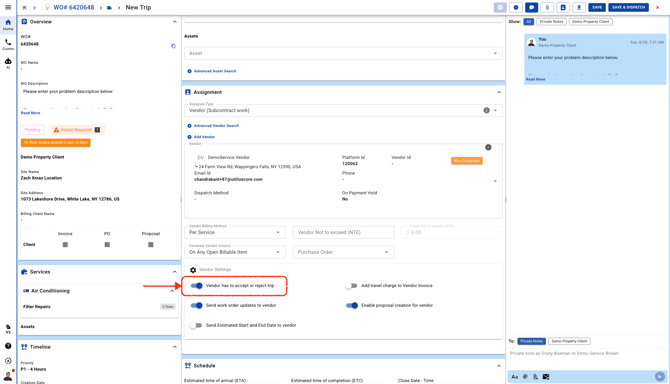Check the Client PO checkbox
The width and height of the screenshot is (670, 384).
[107, 245]
